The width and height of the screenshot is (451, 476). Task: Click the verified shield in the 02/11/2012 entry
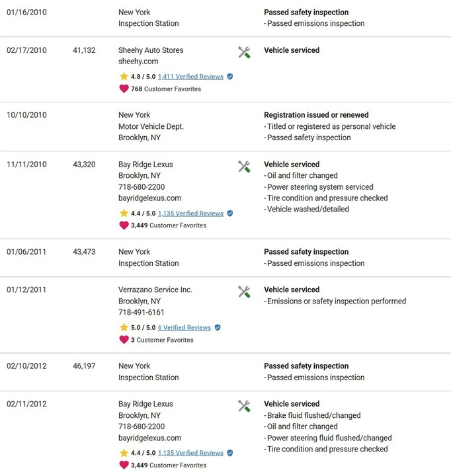[230, 453]
